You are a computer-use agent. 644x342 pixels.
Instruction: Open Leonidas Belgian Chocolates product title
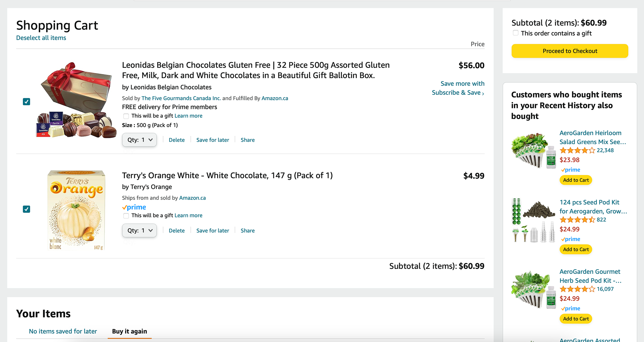256,70
